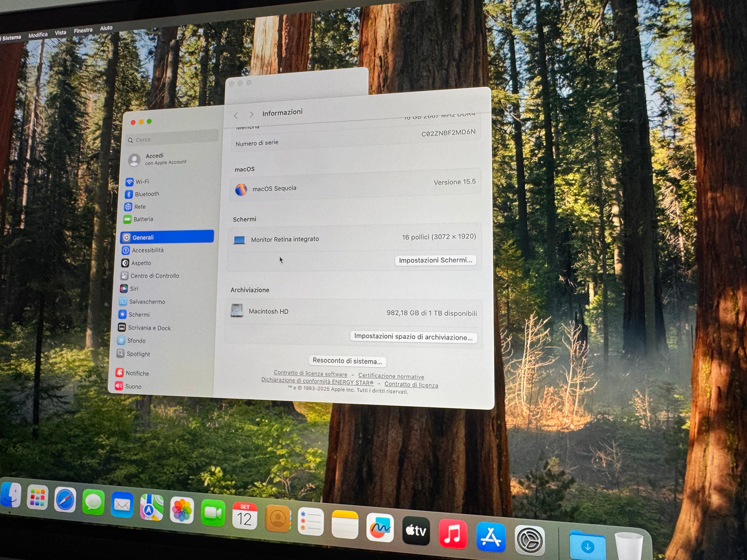Open App Store from the Dock
This screenshot has width=747, height=560.
491,537
